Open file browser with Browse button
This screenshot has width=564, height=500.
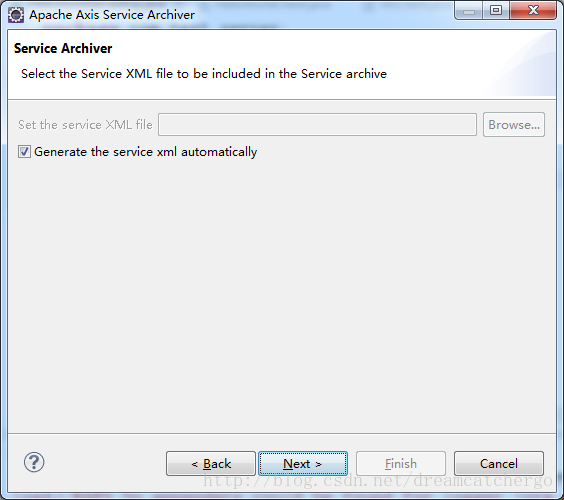click(x=514, y=124)
